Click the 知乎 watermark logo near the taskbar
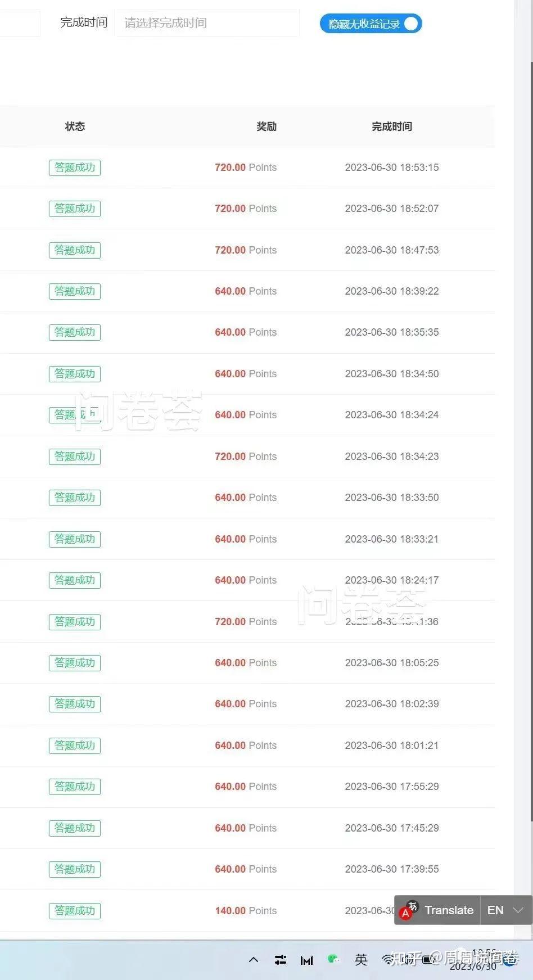Screen dimensions: 533x980 click(403, 959)
